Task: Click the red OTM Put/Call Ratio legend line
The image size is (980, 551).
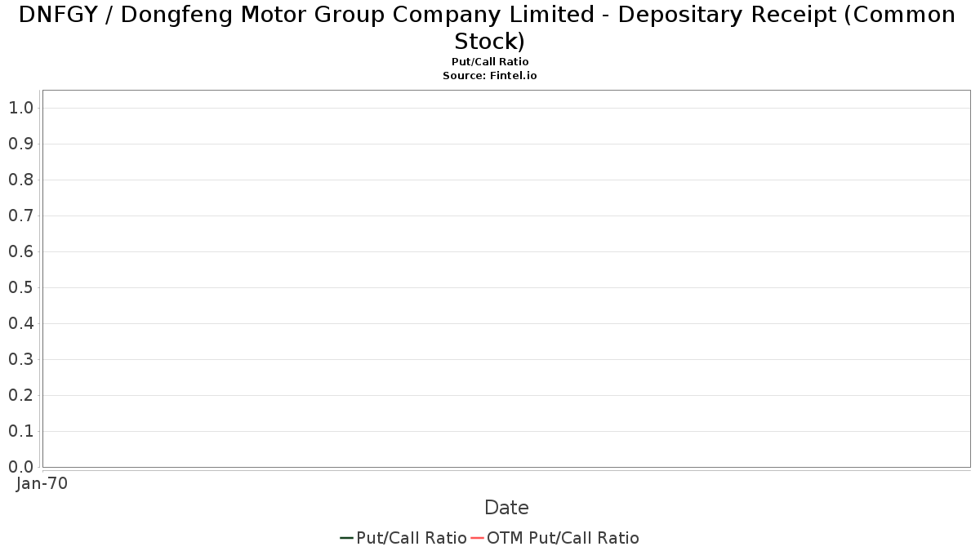Action: [x=477, y=538]
